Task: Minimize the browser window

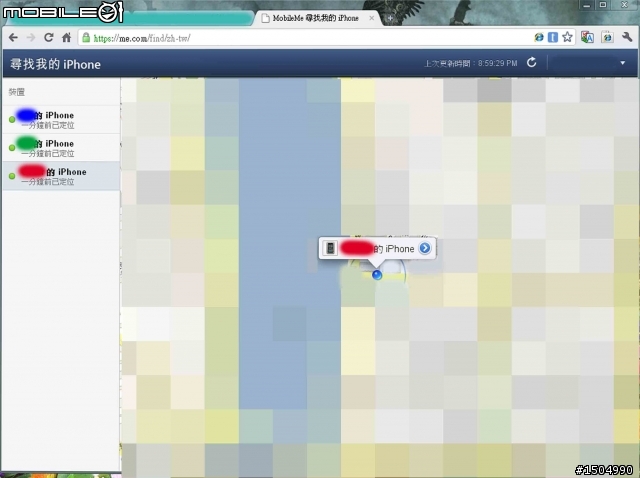Action: (587, 5)
